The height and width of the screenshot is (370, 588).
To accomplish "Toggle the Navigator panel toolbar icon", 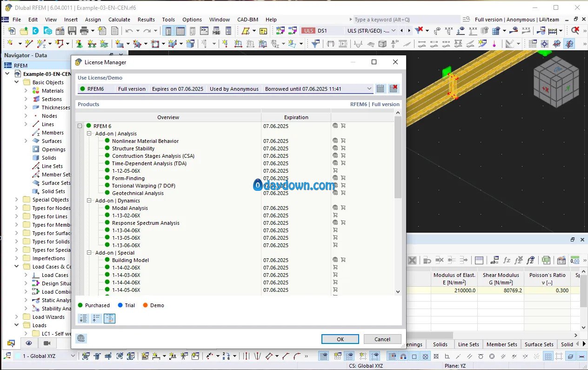I will coord(168,31).
